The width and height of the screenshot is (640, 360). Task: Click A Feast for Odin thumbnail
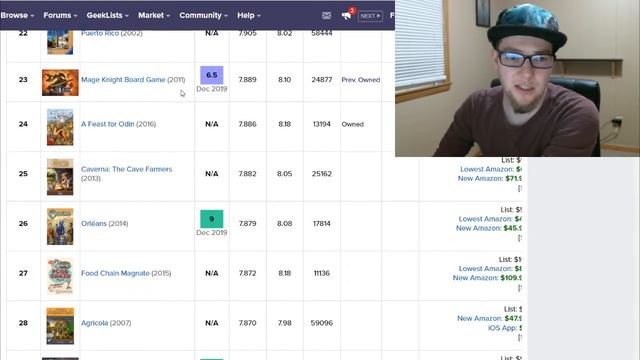coord(60,127)
